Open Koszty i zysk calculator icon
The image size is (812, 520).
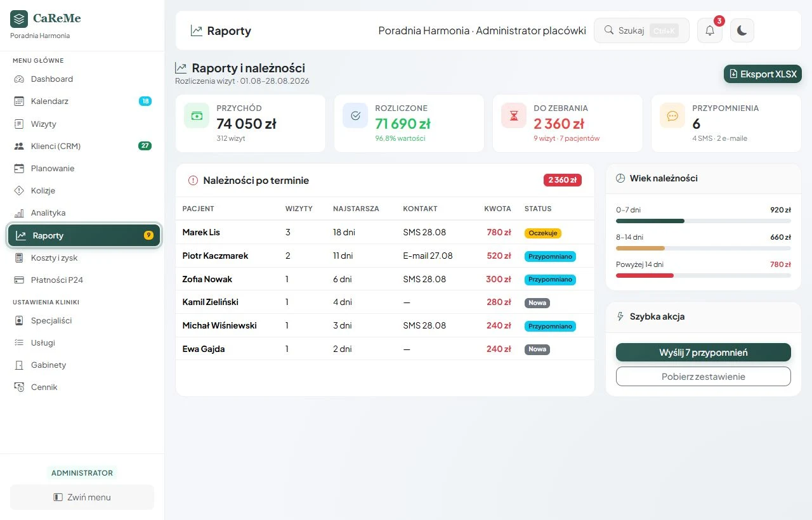point(19,258)
